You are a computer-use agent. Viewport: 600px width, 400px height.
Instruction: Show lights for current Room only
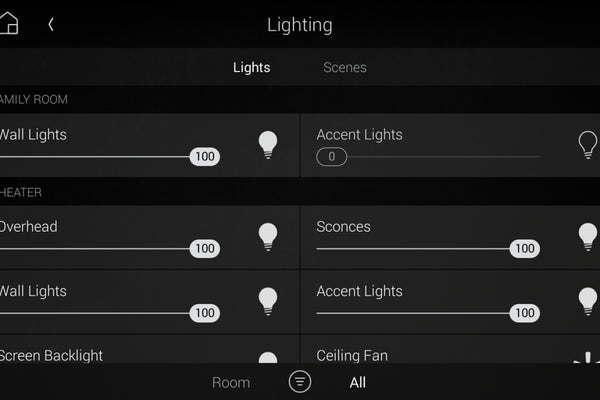click(x=231, y=382)
